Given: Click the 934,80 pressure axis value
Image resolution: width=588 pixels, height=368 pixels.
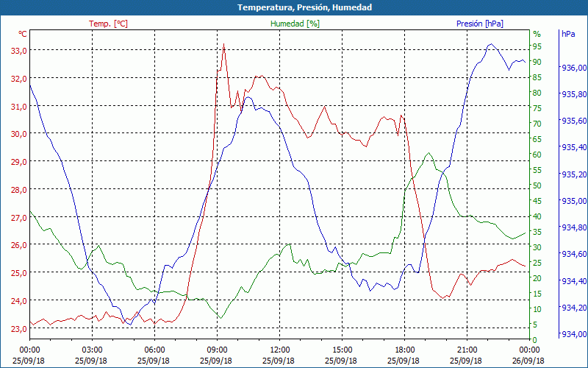Looking at the screenshot, I should click(x=573, y=227).
